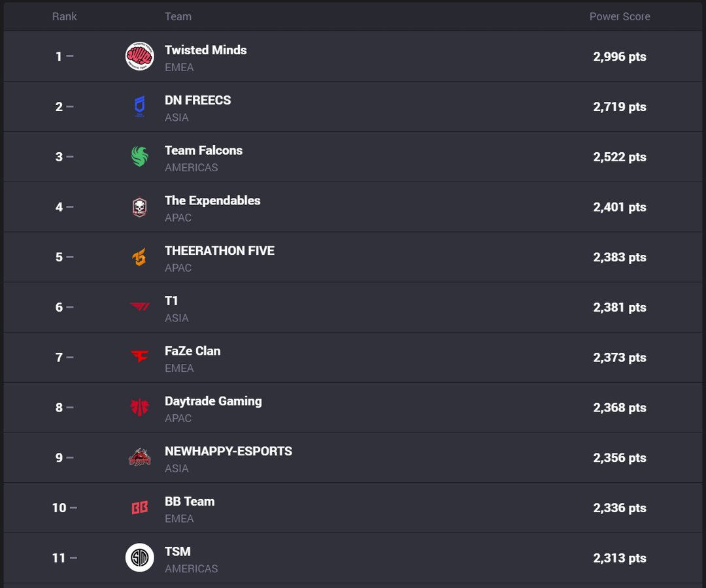Screen dimensions: 706x588
Task: Click the DN FREECS blue logo
Action: click(x=139, y=106)
